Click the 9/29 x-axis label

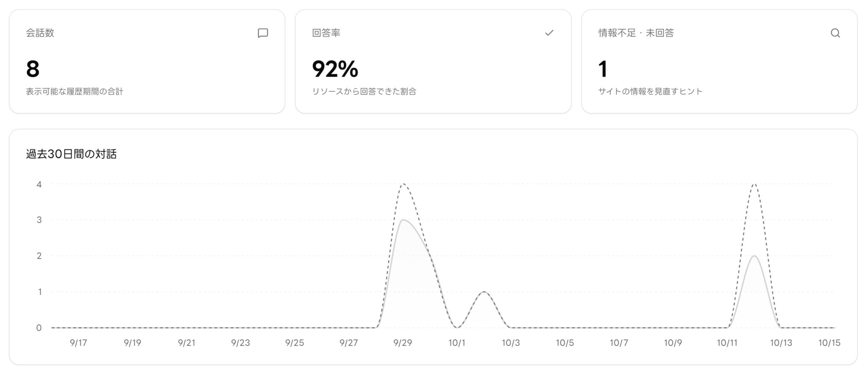tap(403, 343)
